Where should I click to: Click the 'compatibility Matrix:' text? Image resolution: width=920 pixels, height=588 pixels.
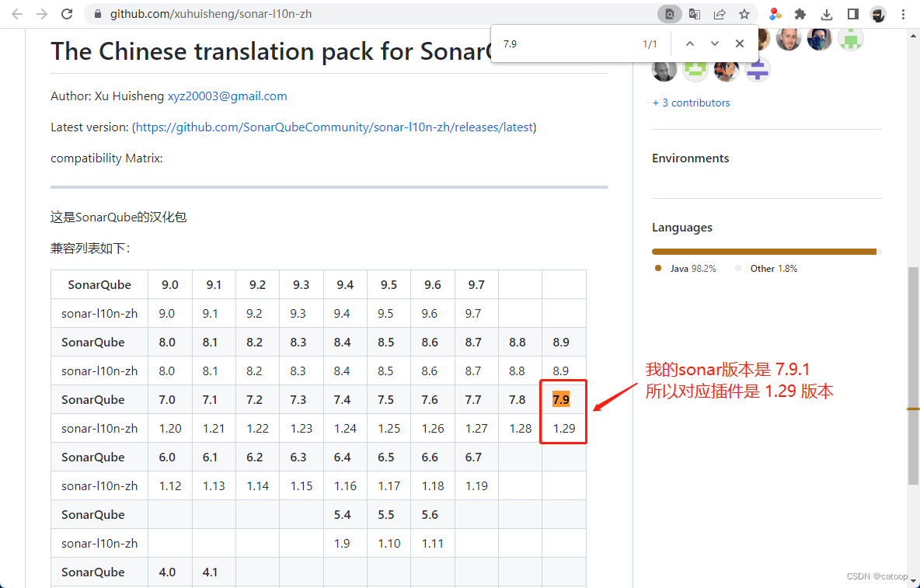pos(106,158)
